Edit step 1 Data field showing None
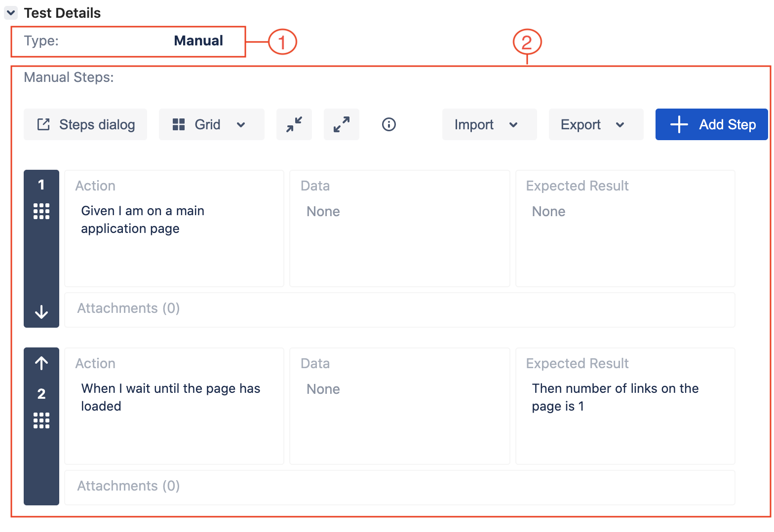 point(399,228)
